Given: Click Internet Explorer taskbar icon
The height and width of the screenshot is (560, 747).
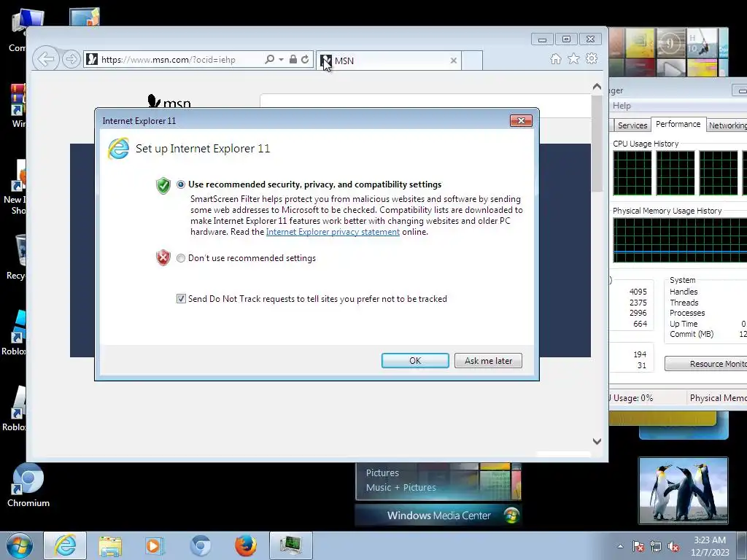Looking at the screenshot, I should click(65, 545).
